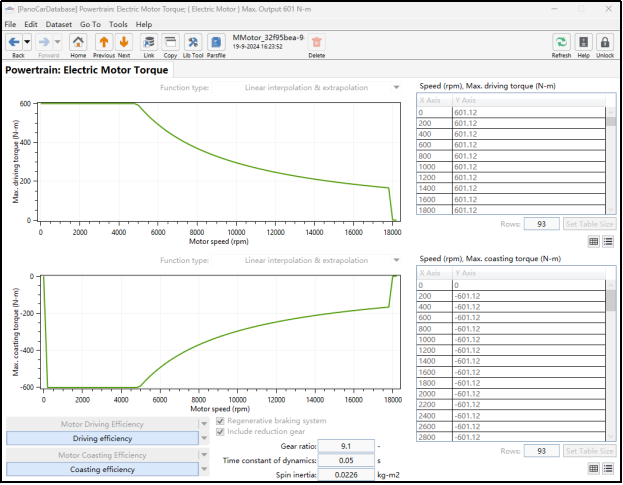The image size is (623, 485).
Task: Click the driving torque table scrollbar thumb
Action: coord(611,121)
